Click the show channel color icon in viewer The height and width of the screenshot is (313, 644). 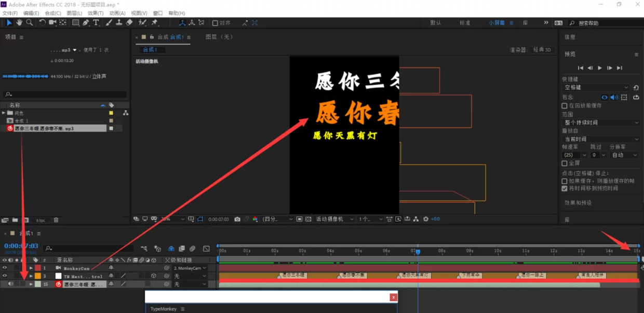pos(255,219)
